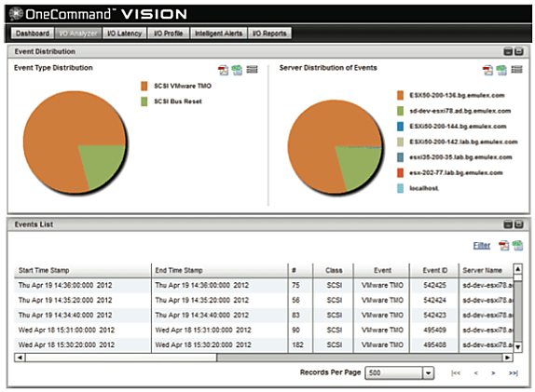Export the Events List to PDF
Image resolution: width=535 pixels, height=392 pixels.
[x=503, y=246]
